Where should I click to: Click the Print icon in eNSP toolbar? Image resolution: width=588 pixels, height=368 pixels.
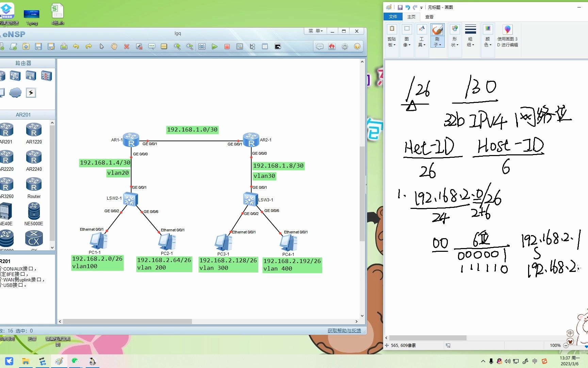tap(64, 46)
